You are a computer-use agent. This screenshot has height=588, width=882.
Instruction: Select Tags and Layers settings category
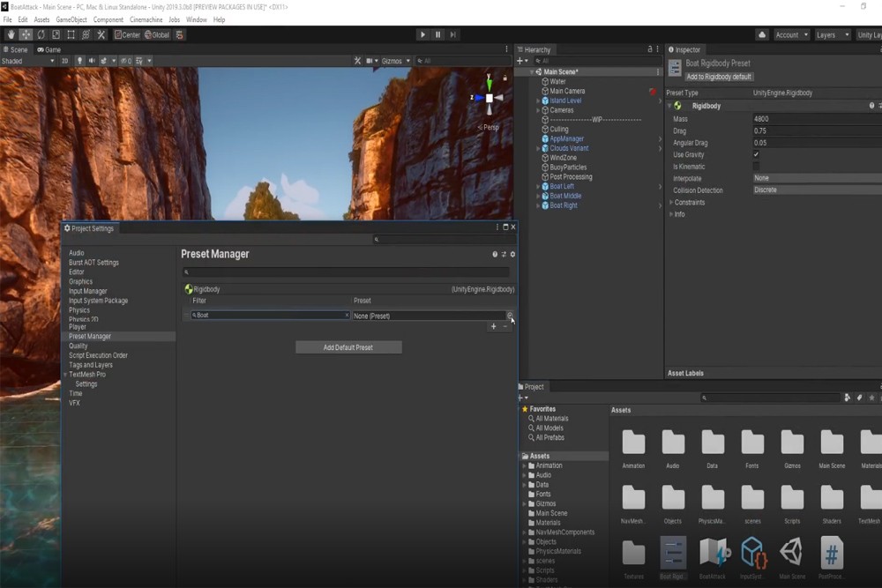click(x=91, y=365)
